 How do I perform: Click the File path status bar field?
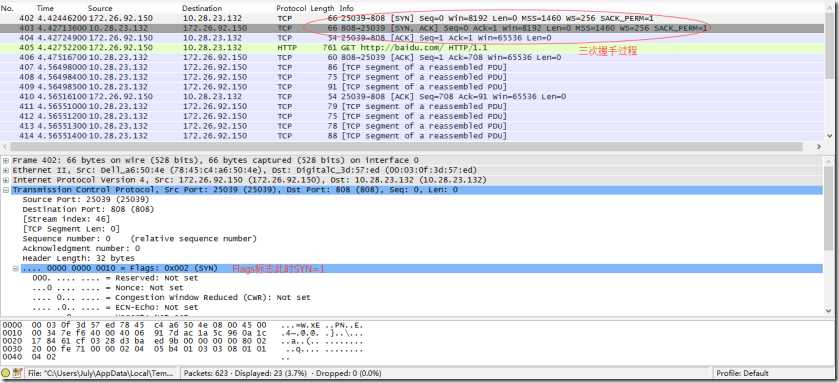coord(102,373)
